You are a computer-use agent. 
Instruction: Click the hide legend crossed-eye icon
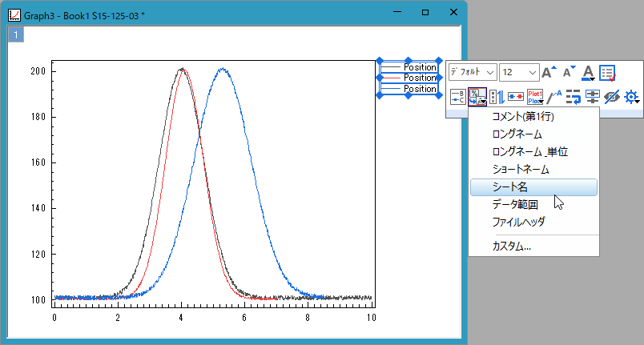point(612,97)
